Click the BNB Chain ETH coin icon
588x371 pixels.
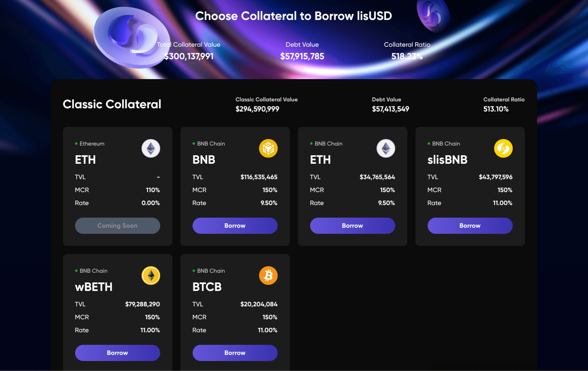click(386, 148)
